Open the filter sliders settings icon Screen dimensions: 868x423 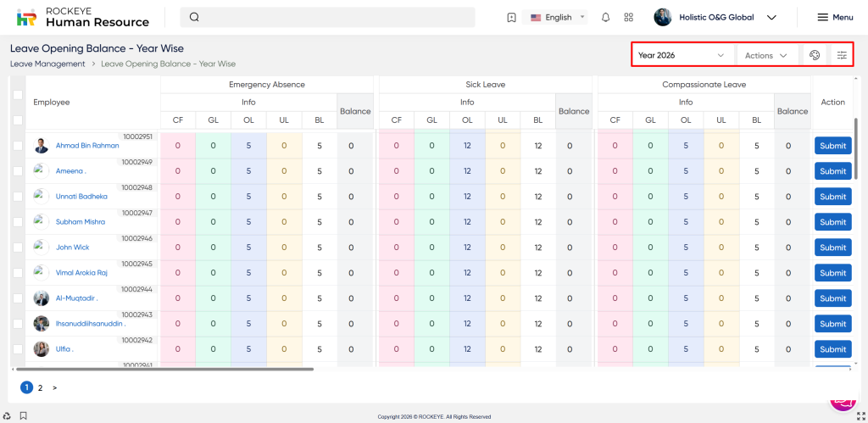(842, 55)
